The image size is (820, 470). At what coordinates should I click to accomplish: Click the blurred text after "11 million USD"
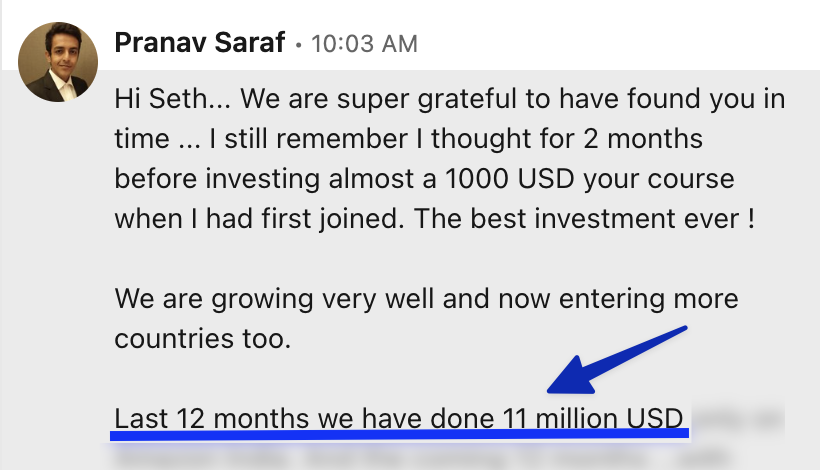click(x=738, y=418)
